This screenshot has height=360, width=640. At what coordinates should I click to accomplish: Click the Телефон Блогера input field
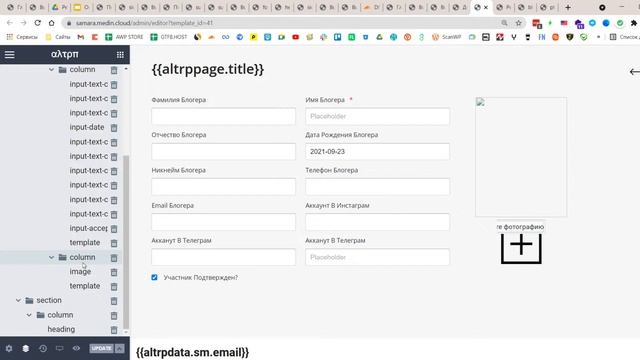[x=377, y=187]
